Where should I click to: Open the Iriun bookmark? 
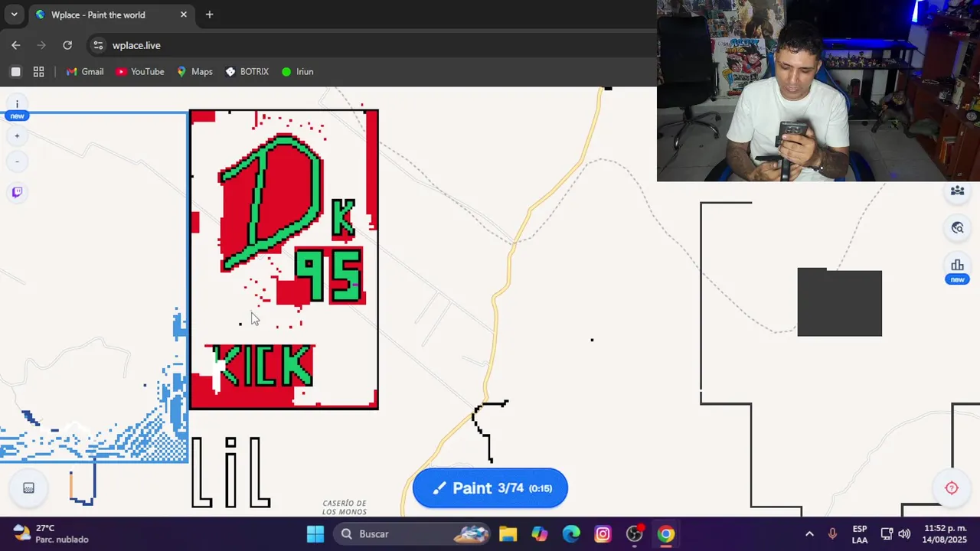click(x=297, y=72)
